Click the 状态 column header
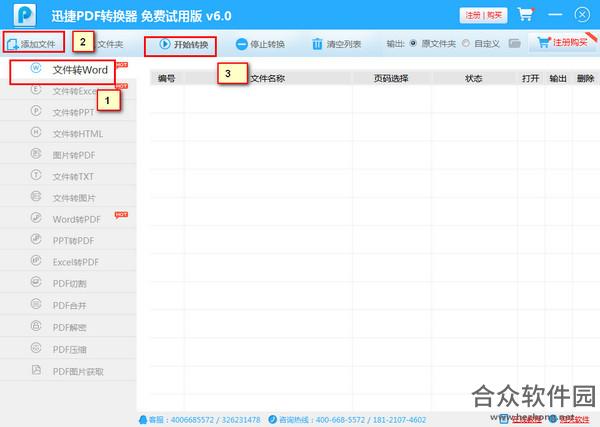This screenshot has width=600, height=427. (473, 78)
